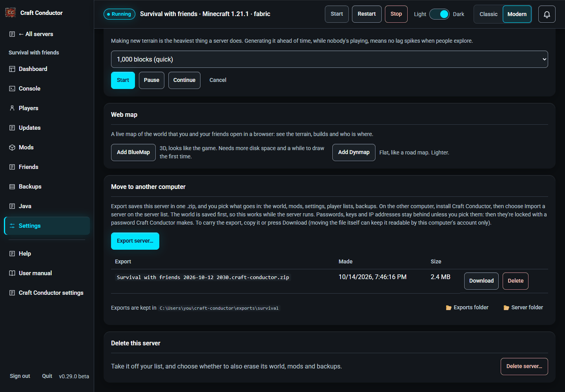Click the Java sidebar icon
Viewport: 565px width, 392px height.
click(x=12, y=206)
